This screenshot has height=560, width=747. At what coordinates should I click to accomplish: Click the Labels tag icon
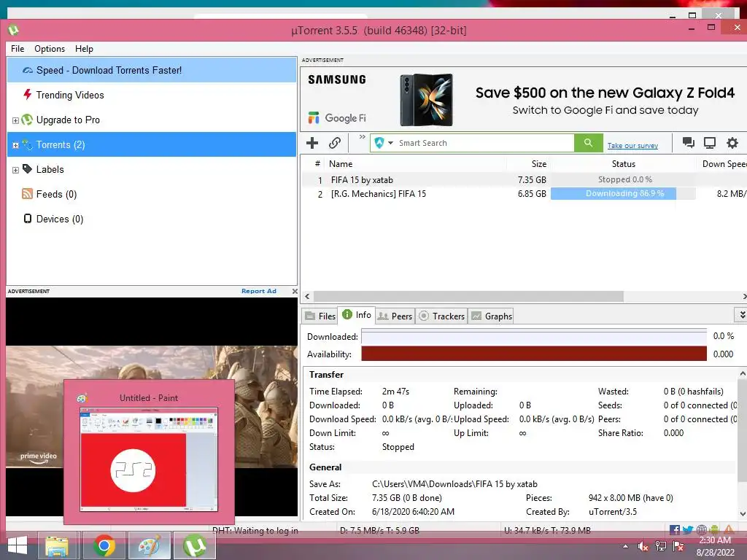pyautogui.click(x=27, y=168)
